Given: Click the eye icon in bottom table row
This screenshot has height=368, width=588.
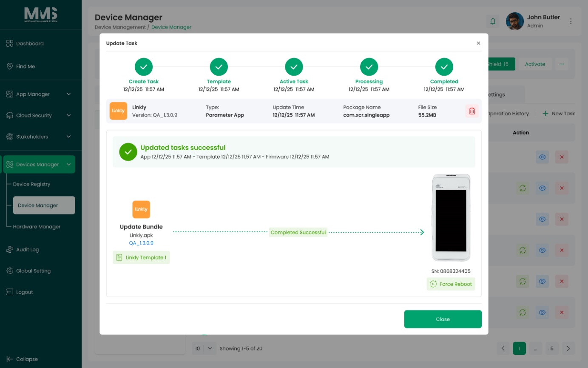Looking at the screenshot, I should coord(542,313).
